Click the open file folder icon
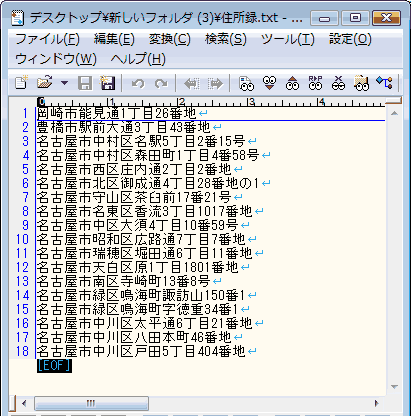The height and width of the screenshot is (416, 411). [x=45, y=82]
